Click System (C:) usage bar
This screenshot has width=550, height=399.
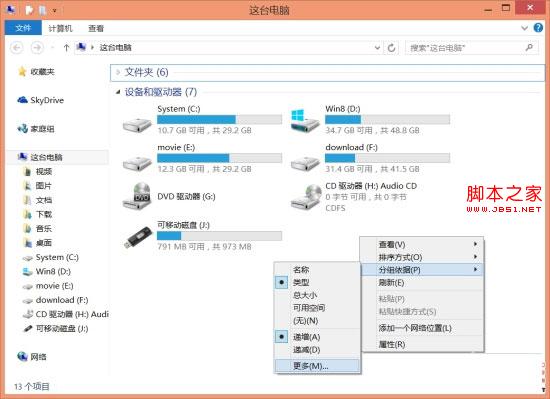pos(219,120)
